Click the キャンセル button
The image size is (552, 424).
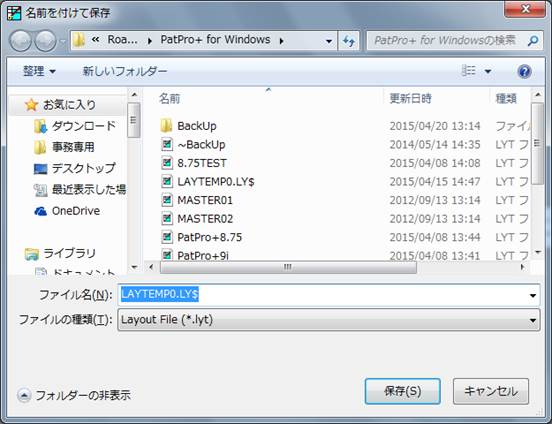(491, 391)
